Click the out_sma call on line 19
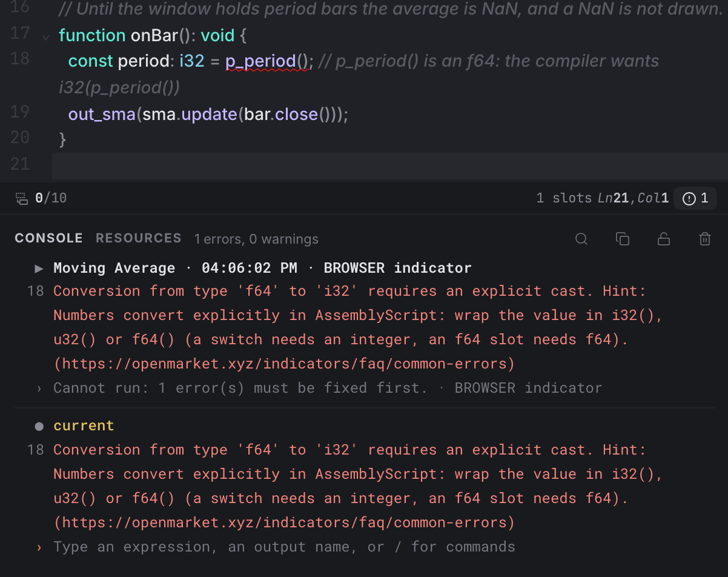Image resolution: width=728 pixels, height=577 pixels. tap(102, 114)
